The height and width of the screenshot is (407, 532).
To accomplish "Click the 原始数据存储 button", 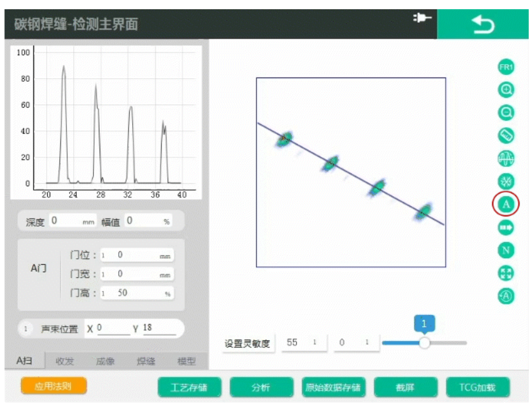I will click(x=333, y=388).
